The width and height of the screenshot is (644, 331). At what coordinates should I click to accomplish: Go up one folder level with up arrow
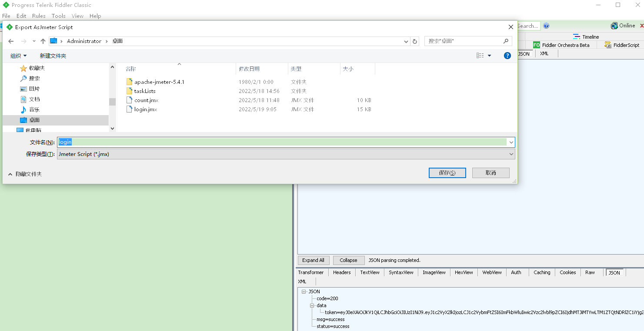click(43, 41)
